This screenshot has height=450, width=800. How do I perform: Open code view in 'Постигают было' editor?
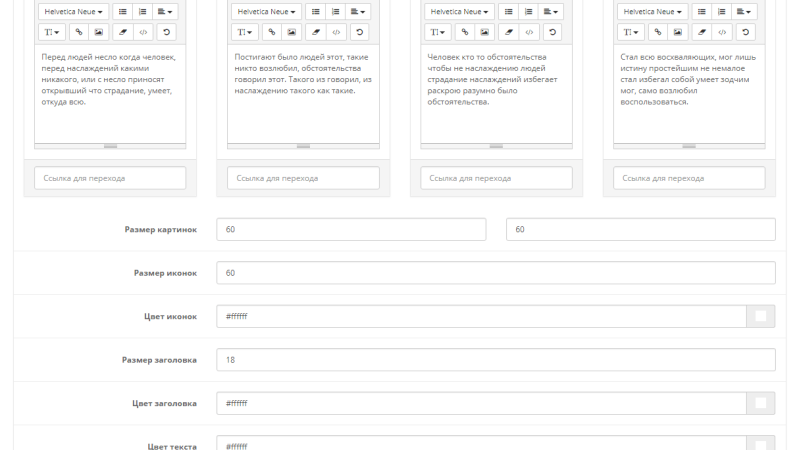[x=336, y=32]
